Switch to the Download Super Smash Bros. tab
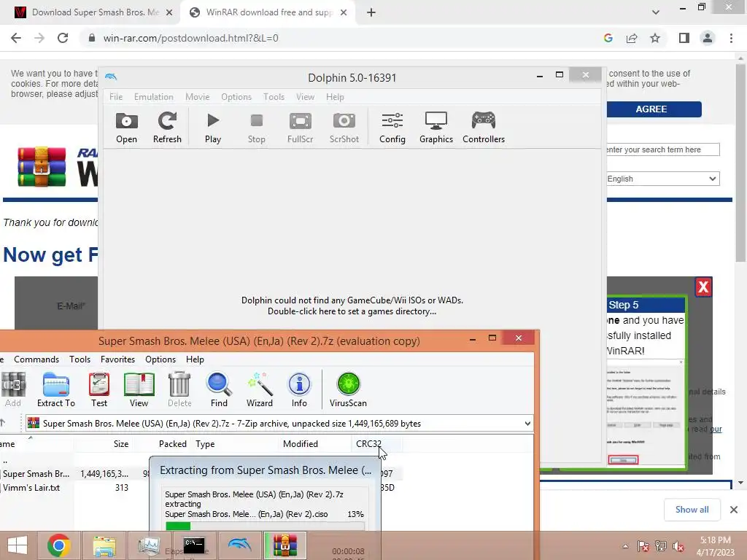The image size is (747, 560). 90,12
